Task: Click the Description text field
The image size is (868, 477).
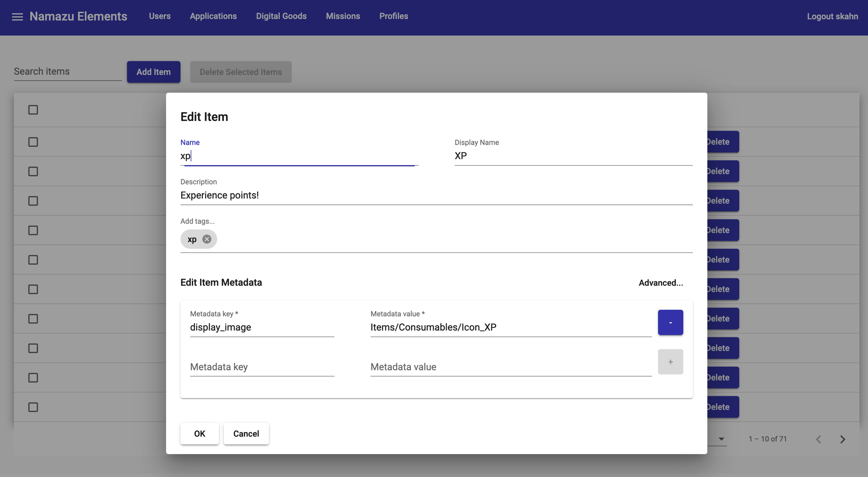Action: click(x=436, y=196)
